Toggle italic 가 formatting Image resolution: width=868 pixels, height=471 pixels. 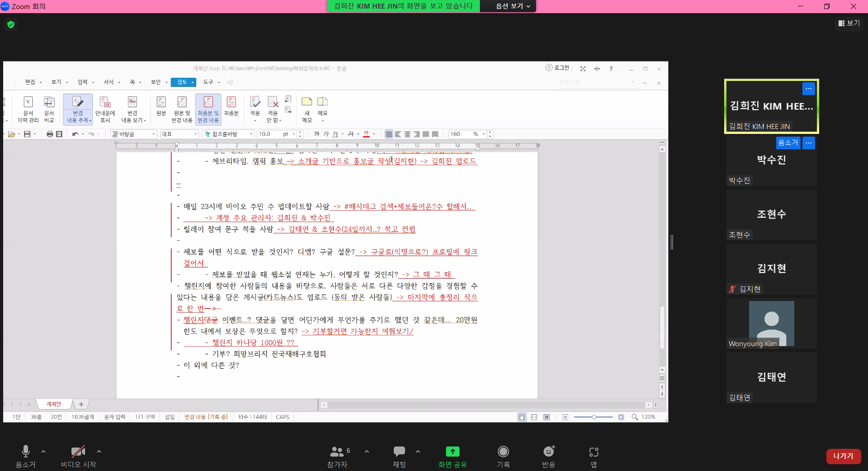[x=326, y=134]
